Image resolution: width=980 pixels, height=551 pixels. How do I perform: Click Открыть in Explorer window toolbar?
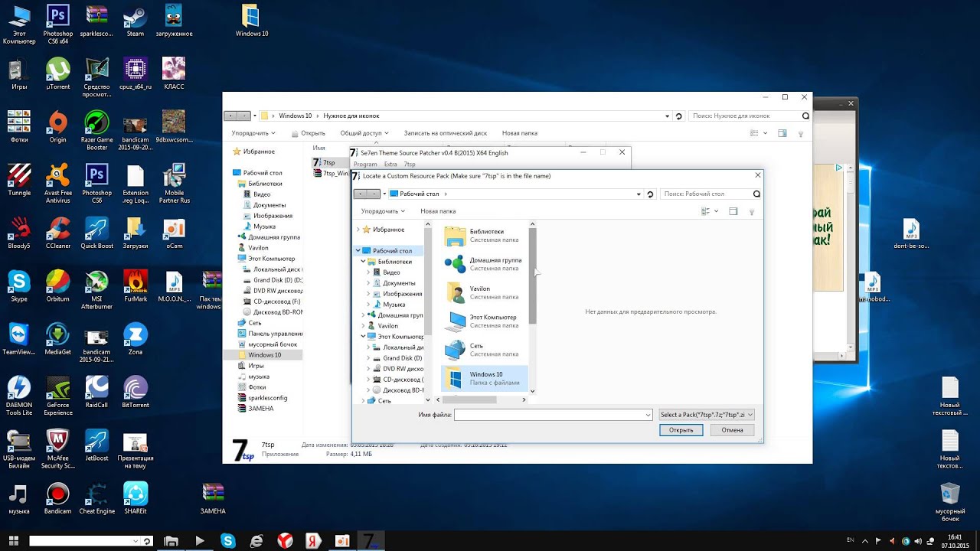[x=309, y=133]
